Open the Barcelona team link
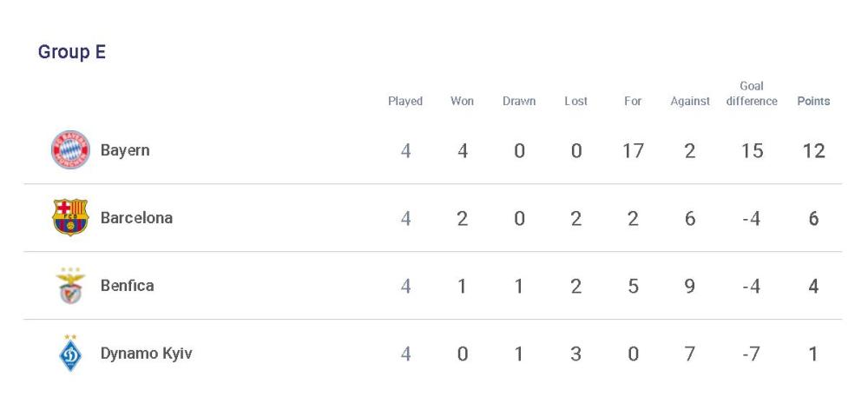Image resolution: width=868 pixels, height=417 pixels. click(137, 218)
